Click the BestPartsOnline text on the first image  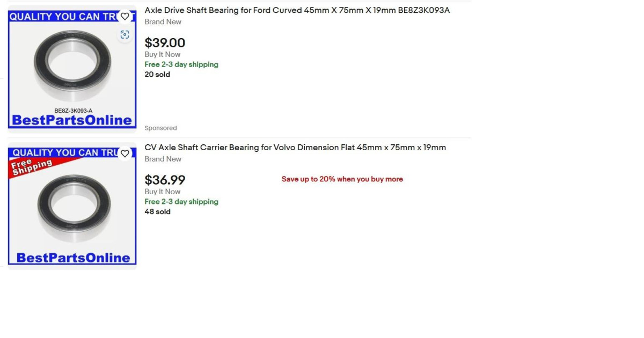[x=72, y=120]
